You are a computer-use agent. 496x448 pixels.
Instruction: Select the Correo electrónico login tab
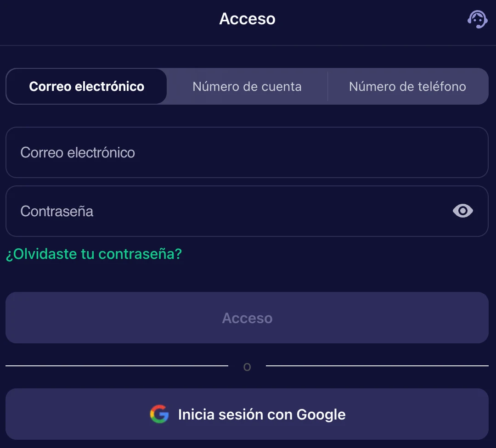pyautogui.click(x=86, y=86)
